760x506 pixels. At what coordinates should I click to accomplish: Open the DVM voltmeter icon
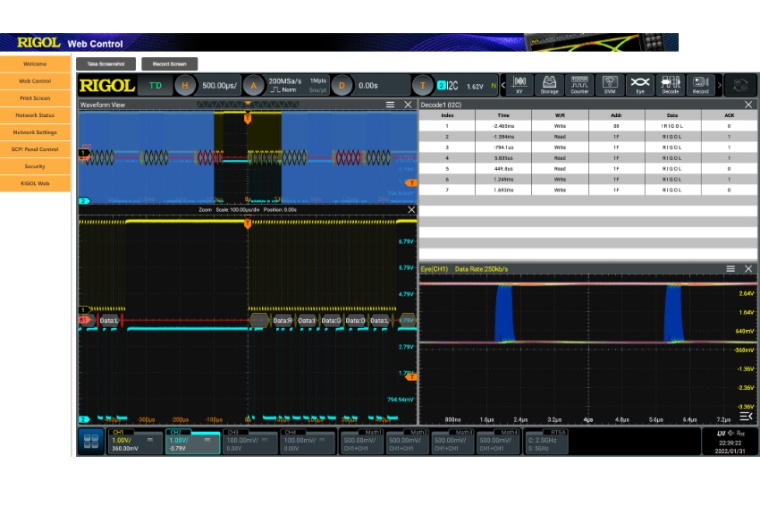[609, 85]
